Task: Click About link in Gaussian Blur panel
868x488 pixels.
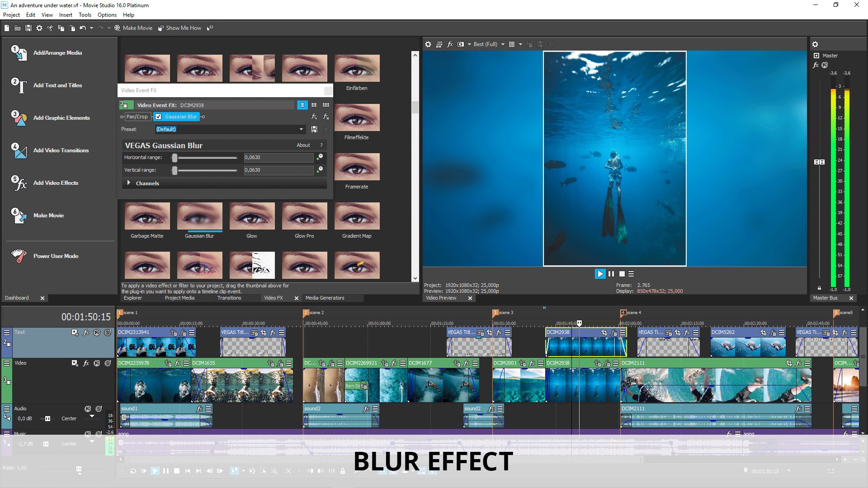Action: pos(303,145)
